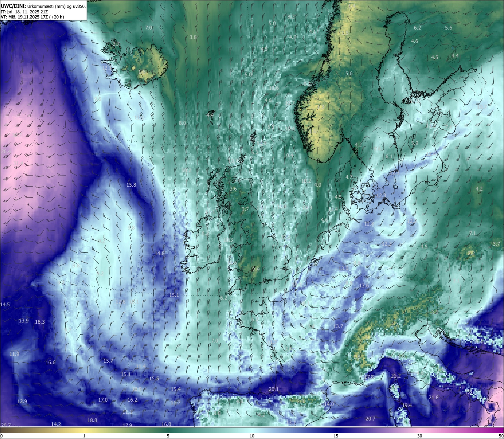Click the 14.0 value label on the map
Viewport: 504px width, 439px height.
(x=329, y=404)
